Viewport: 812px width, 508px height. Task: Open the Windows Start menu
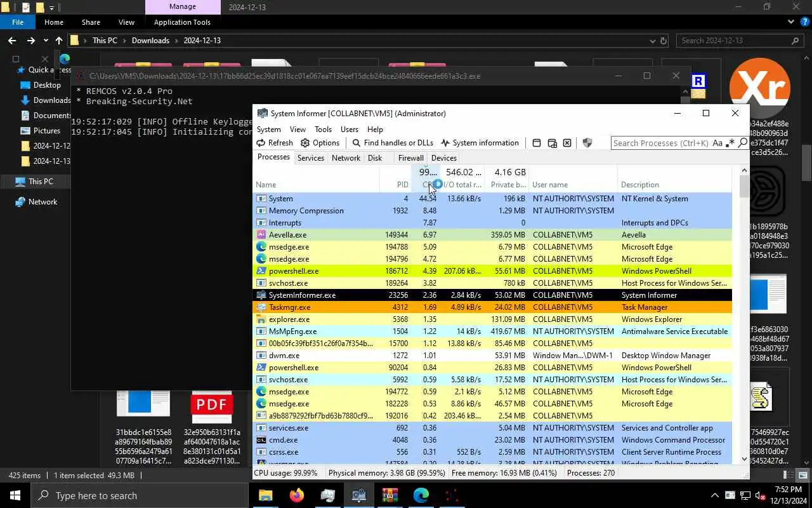[15, 495]
